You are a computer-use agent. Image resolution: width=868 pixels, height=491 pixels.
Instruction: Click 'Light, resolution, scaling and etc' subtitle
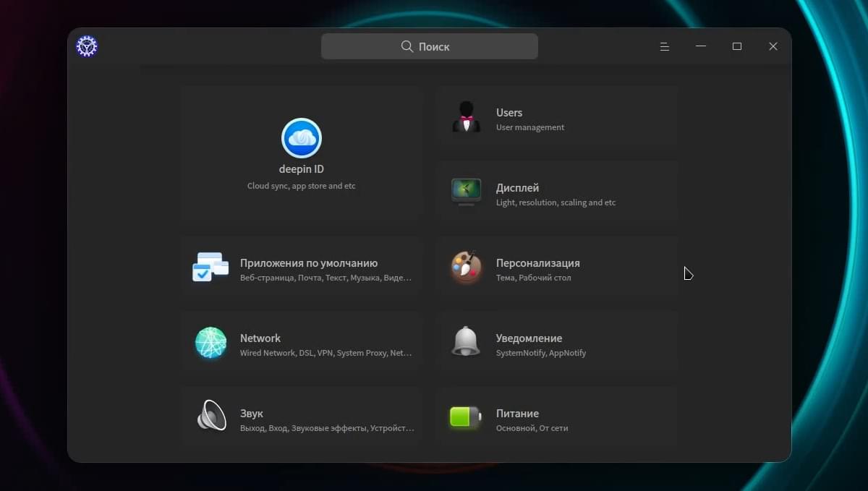pos(556,202)
